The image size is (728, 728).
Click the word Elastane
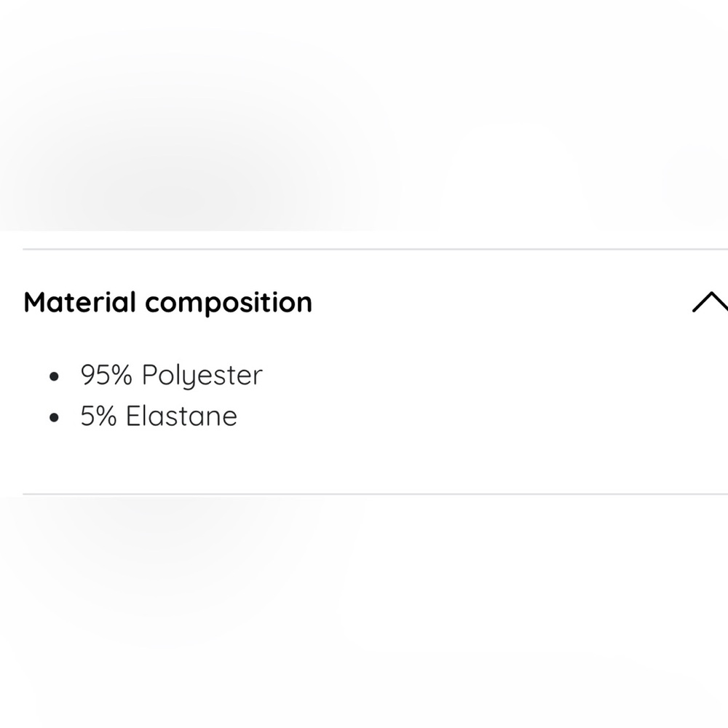(181, 416)
